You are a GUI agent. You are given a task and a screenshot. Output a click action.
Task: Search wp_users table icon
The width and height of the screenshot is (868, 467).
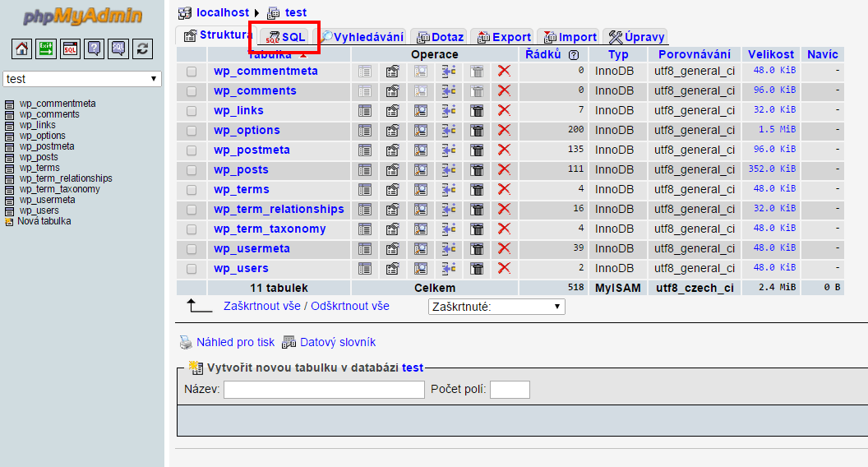click(421, 269)
